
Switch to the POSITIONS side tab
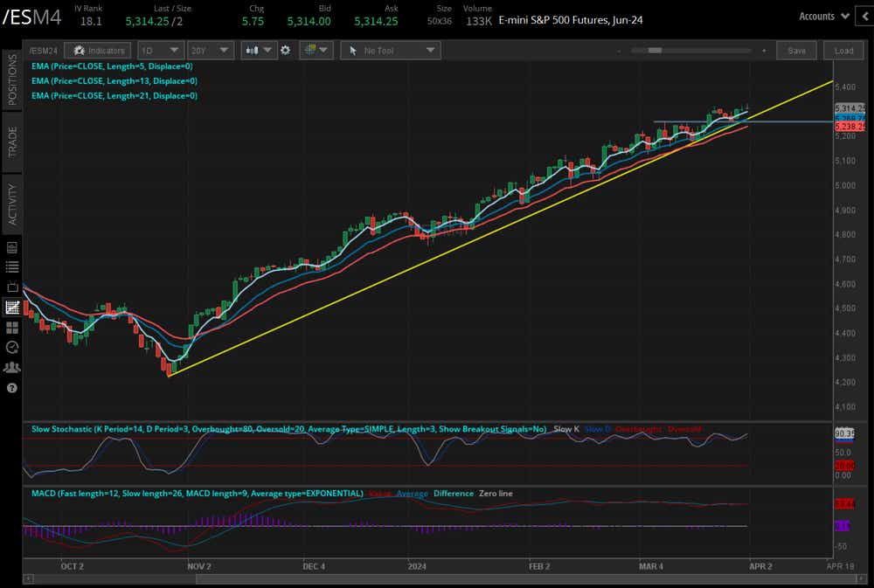coord(12,80)
